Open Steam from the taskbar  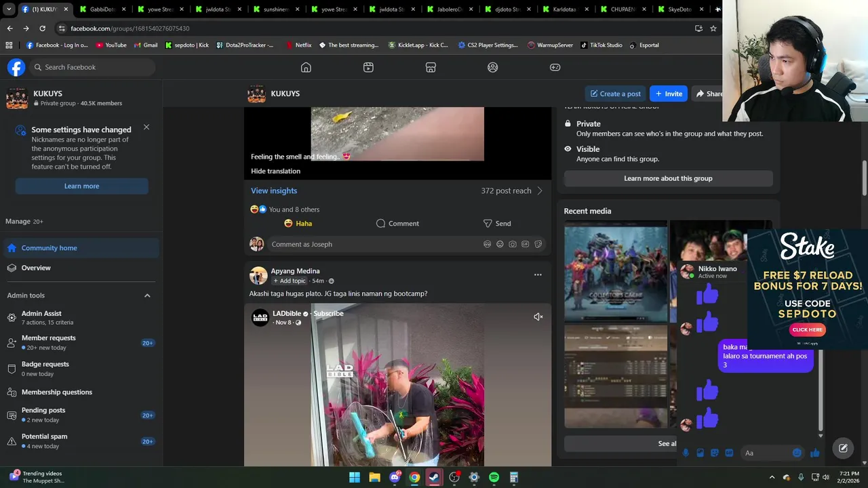click(434, 477)
